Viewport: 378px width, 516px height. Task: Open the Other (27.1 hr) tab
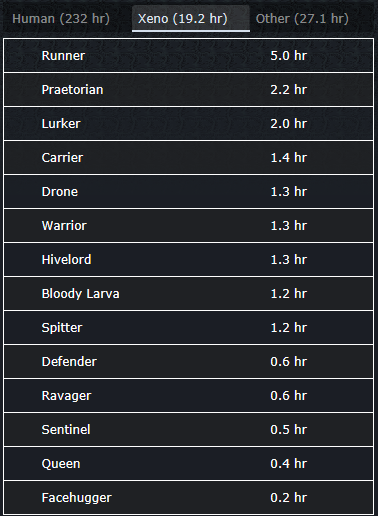[302, 19]
